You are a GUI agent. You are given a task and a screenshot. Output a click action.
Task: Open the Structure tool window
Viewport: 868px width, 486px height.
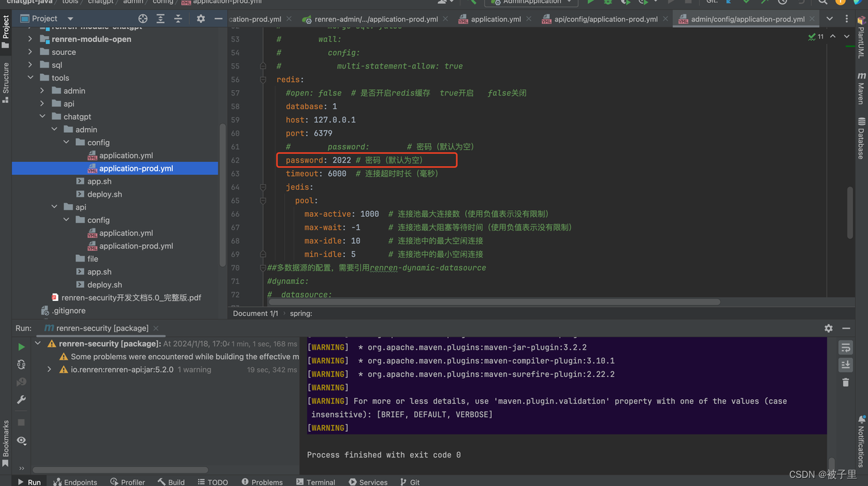tap(5, 83)
